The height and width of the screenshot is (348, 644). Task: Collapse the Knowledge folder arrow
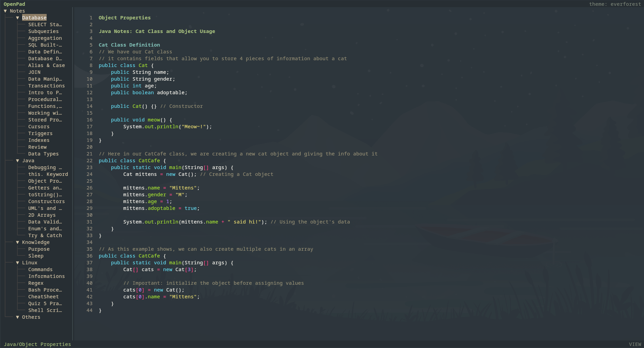tap(17, 242)
